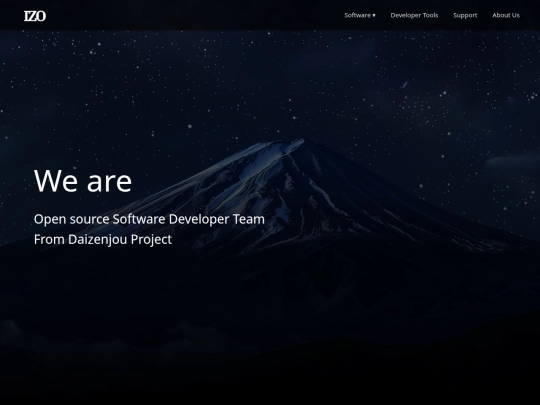Click the word "Developer" in hero subtitle
The height and width of the screenshot is (405, 540).
tap(199, 220)
